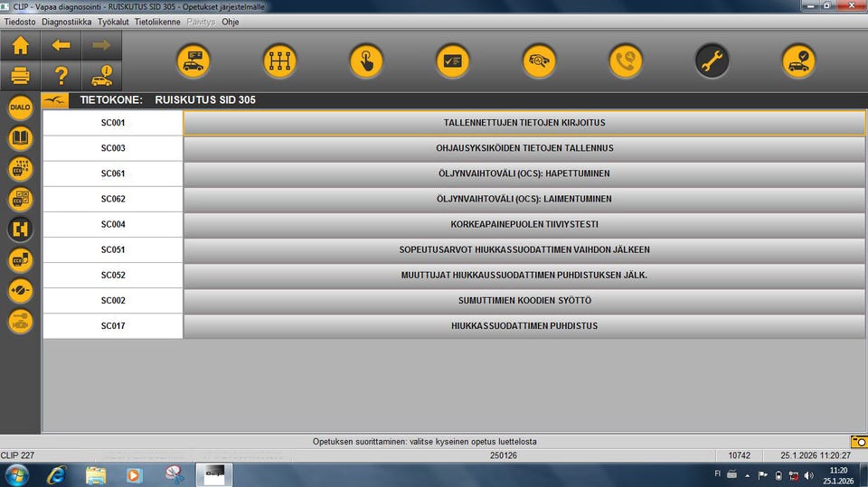Open the Diagnostiikka menu
Screen dimensions: 868x487
pos(66,22)
